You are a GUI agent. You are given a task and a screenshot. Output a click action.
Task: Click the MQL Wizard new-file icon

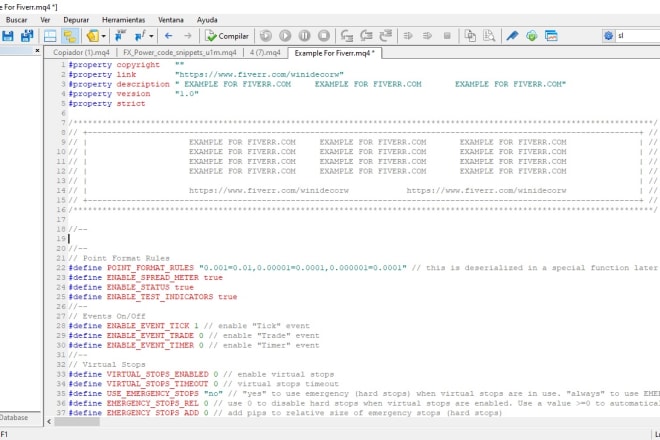coord(92,36)
